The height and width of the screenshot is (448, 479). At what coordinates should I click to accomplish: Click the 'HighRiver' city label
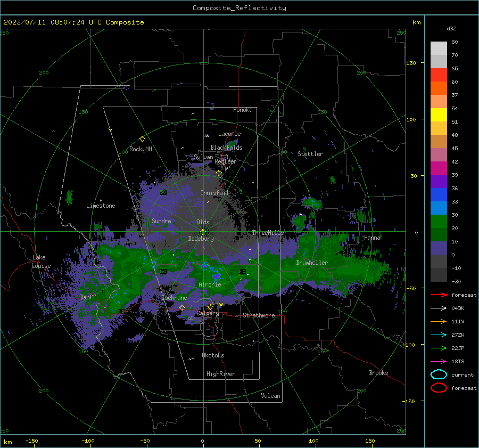(x=221, y=374)
